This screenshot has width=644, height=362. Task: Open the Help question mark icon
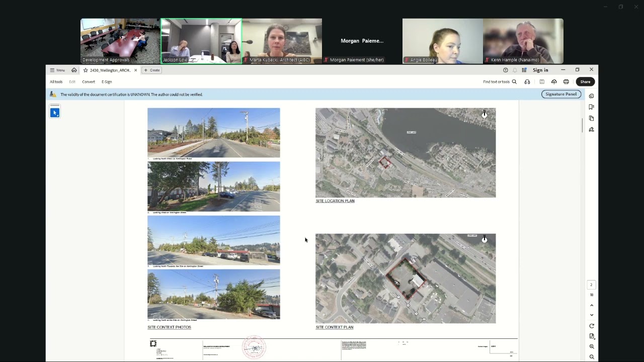tap(506, 70)
